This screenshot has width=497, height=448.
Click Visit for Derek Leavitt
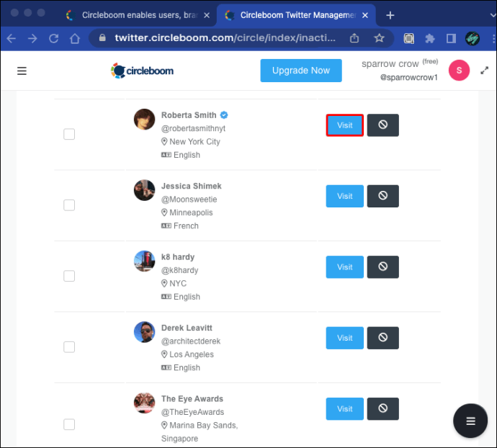[344, 338]
